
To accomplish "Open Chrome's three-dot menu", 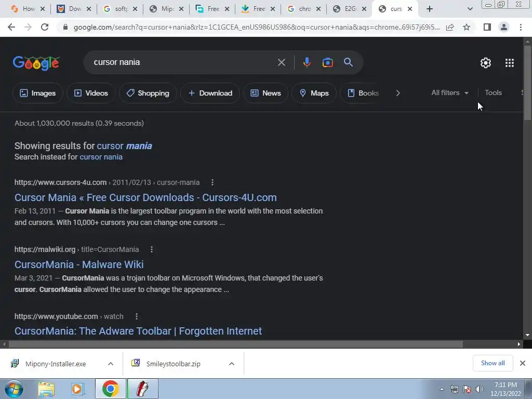I will (x=521, y=27).
